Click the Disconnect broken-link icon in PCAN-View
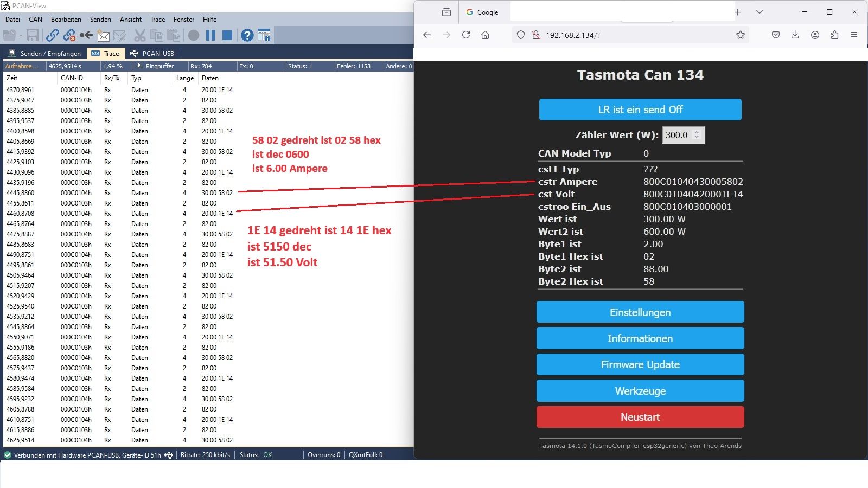Image resolution: width=868 pixels, height=488 pixels. click(69, 35)
